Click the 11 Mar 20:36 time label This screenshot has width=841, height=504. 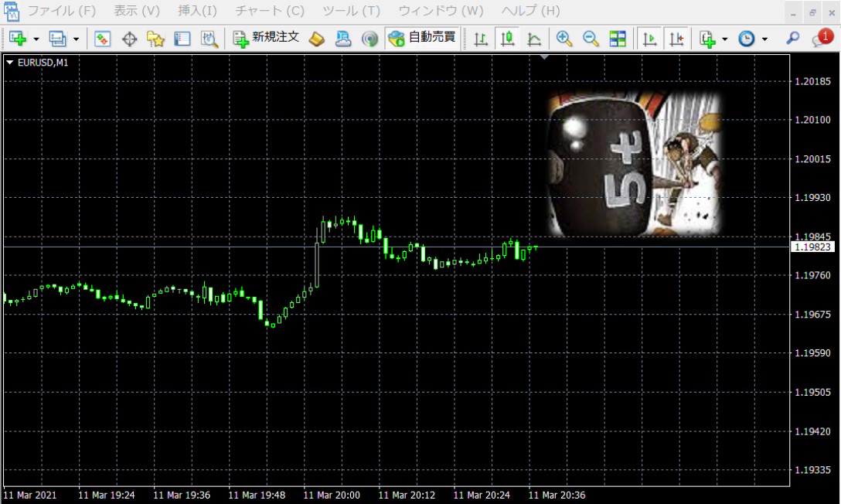click(557, 495)
